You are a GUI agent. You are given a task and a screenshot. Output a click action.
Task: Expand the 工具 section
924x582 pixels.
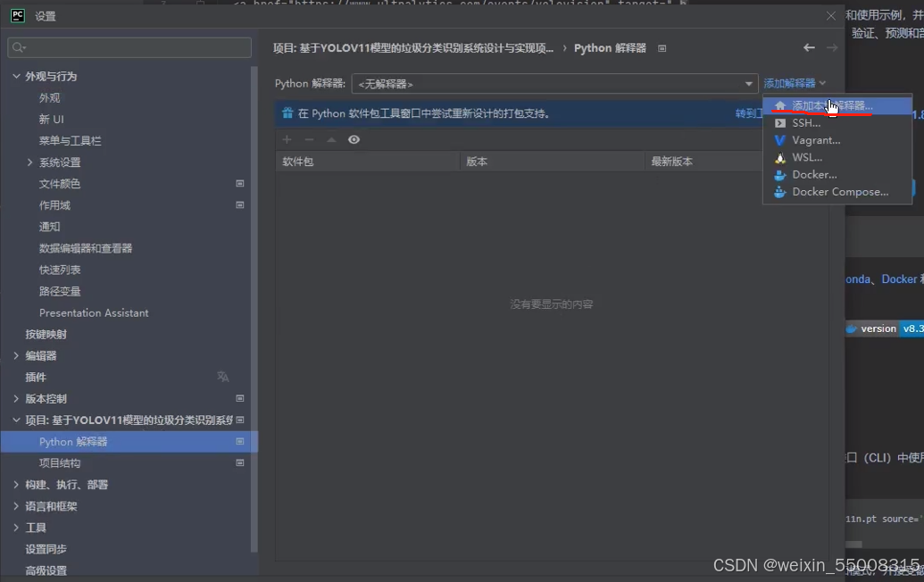click(x=16, y=528)
